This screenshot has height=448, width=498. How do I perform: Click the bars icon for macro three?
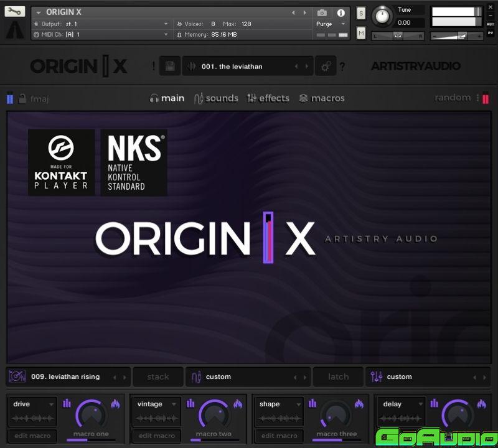pyautogui.click(x=312, y=403)
